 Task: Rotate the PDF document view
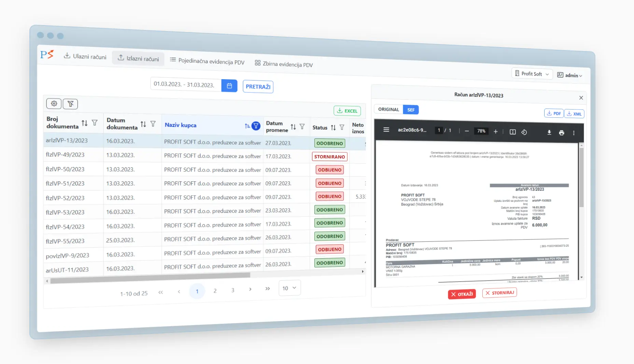[524, 132]
